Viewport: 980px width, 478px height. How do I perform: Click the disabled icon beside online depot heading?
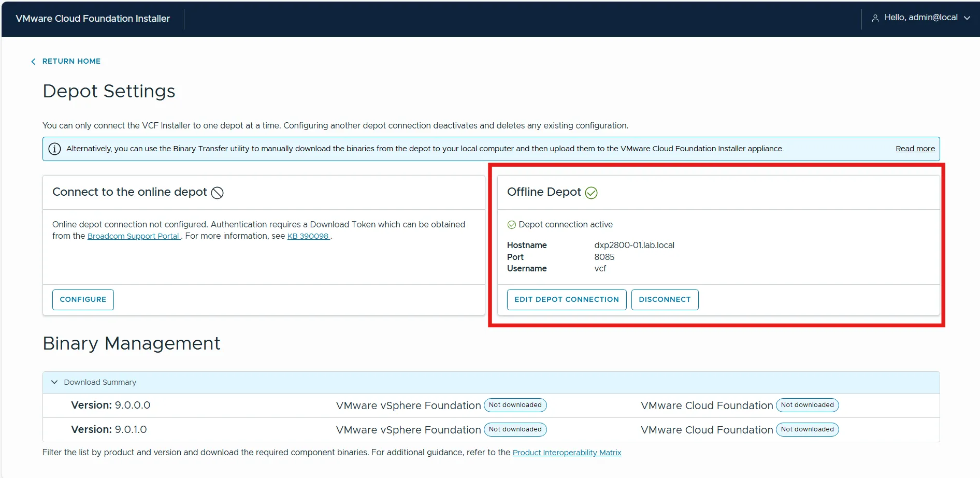coord(218,193)
